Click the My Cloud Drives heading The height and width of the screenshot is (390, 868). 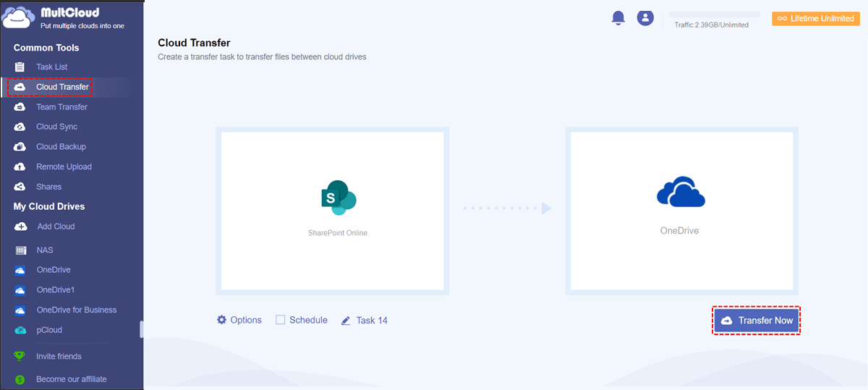click(49, 206)
